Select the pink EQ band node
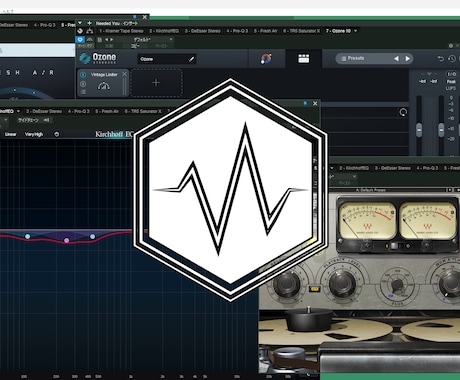 coord(67,240)
